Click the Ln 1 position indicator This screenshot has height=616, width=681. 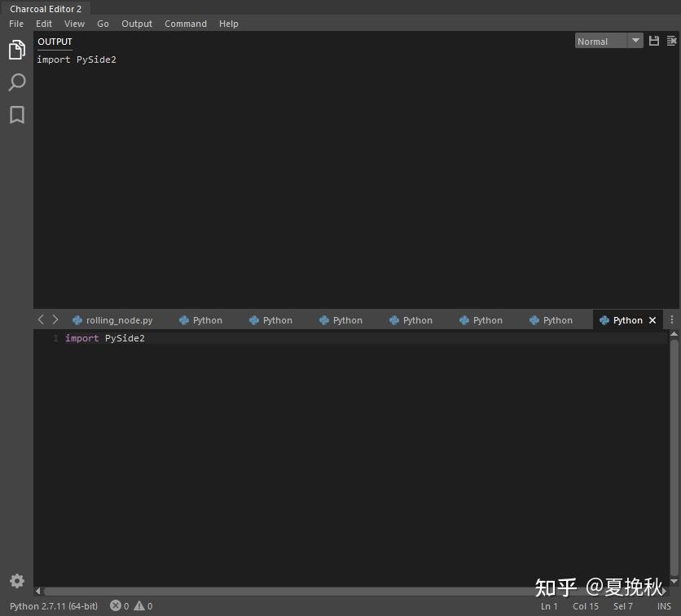point(549,606)
